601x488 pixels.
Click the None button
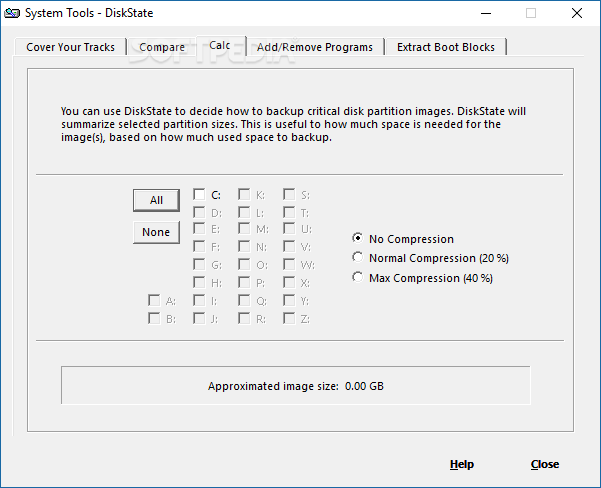click(156, 232)
